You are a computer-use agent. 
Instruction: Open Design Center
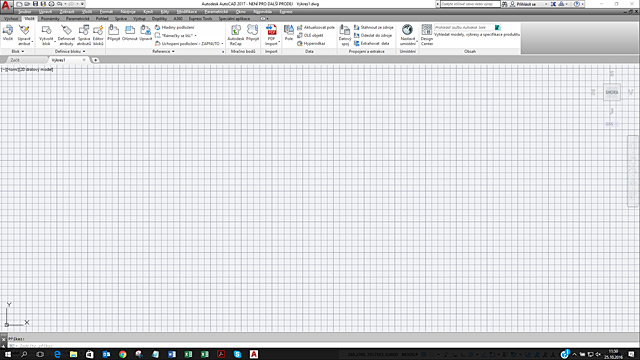[427, 35]
